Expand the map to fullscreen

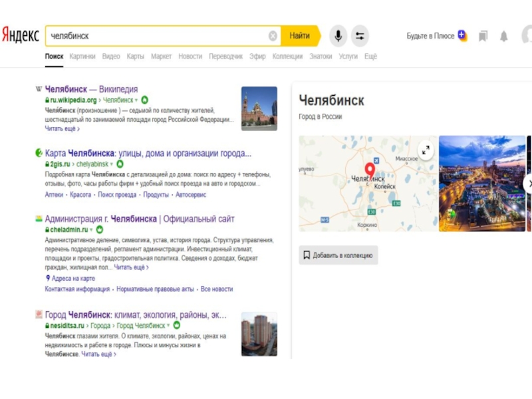tap(426, 150)
